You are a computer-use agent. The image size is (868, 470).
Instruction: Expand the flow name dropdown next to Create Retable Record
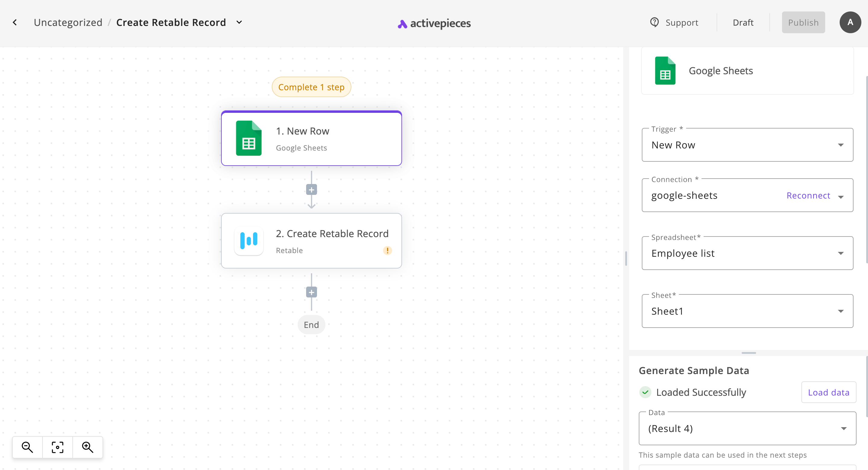(x=239, y=22)
